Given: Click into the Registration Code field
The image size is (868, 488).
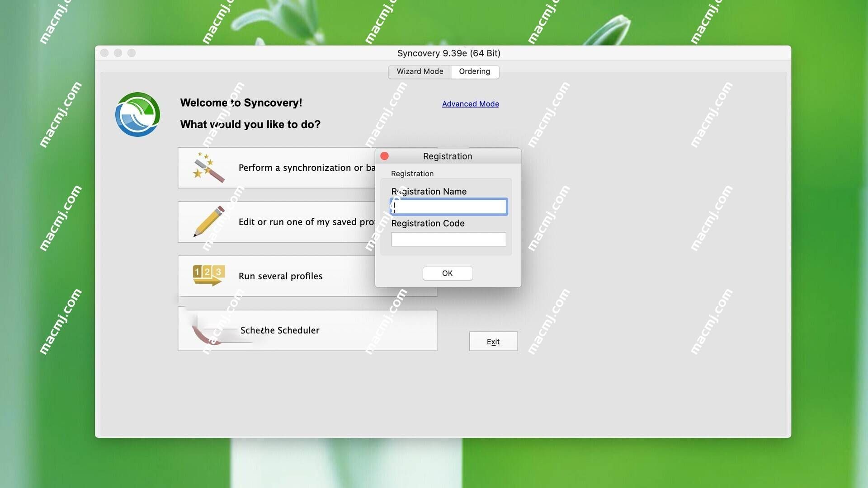Looking at the screenshot, I should (448, 239).
